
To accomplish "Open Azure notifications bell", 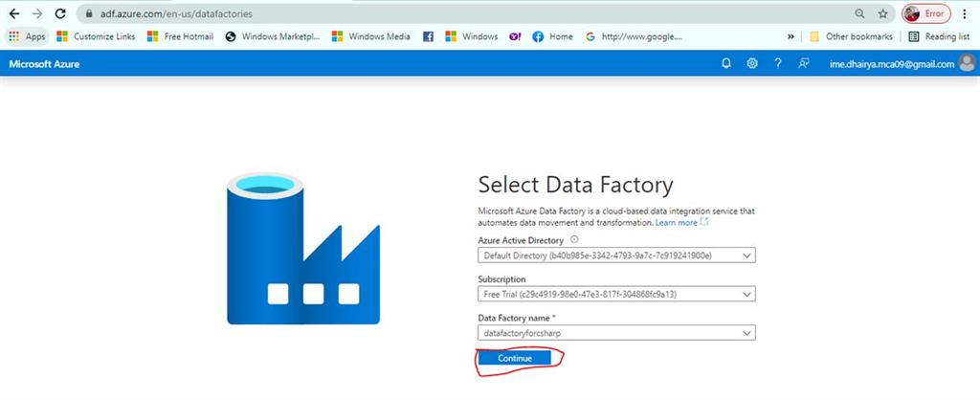I will (726, 64).
